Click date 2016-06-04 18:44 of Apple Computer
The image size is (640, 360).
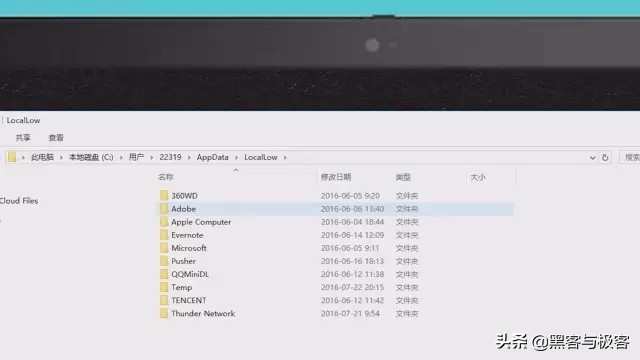click(x=352, y=222)
